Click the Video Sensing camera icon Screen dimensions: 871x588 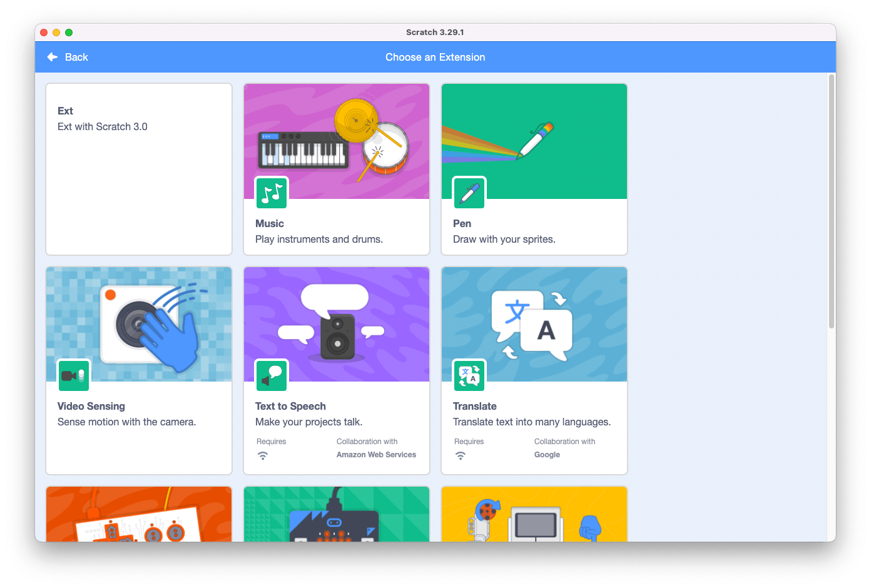[x=74, y=376]
